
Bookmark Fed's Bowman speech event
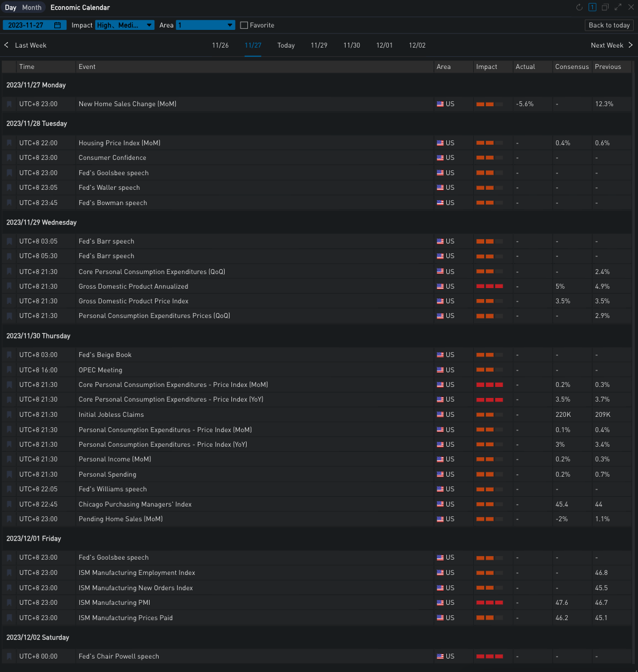coord(9,203)
